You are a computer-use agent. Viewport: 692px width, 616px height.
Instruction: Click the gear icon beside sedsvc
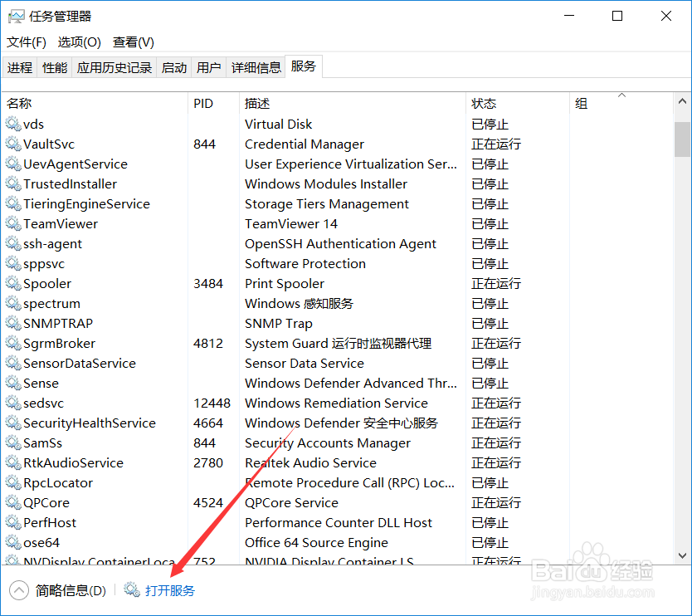13,403
